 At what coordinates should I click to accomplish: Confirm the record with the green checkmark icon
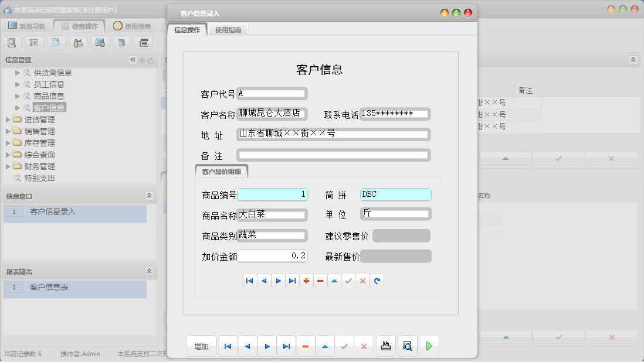click(x=348, y=281)
